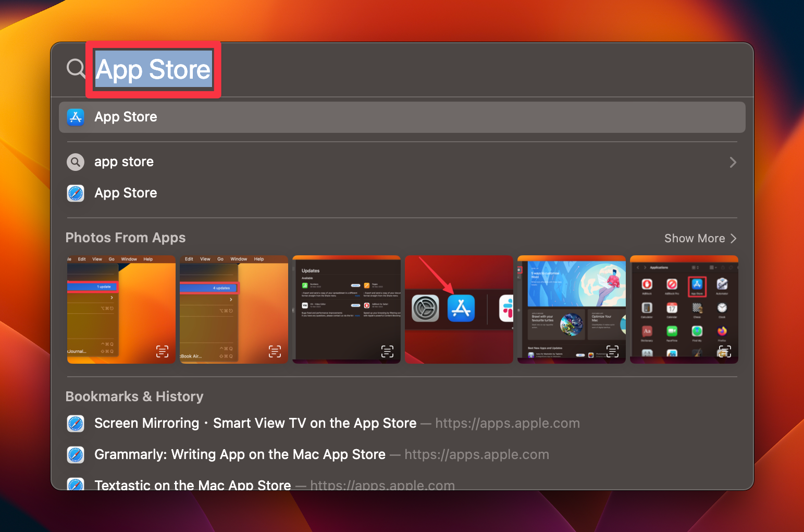This screenshot has height=532, width=804.
Task: Open the Screen Mirroring Smart View TV bookmark
Action: pos(255,424)
